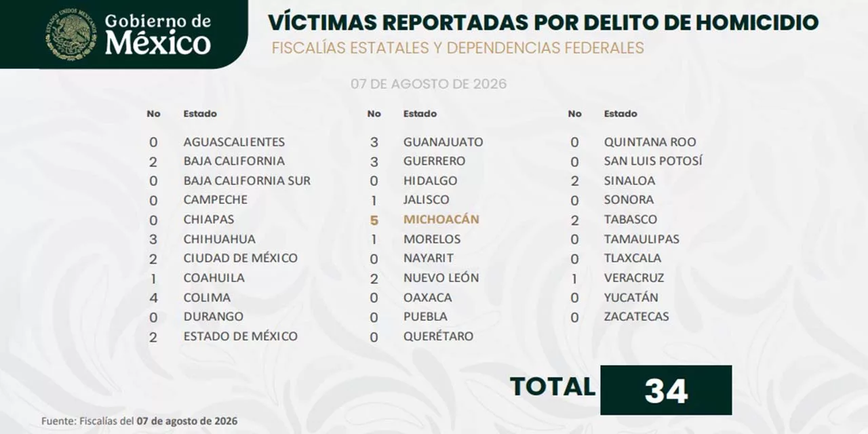Click NUEVO LEÓN state entry
The width and height of the screenshot is (868, 434).
[x=441, y=277]
